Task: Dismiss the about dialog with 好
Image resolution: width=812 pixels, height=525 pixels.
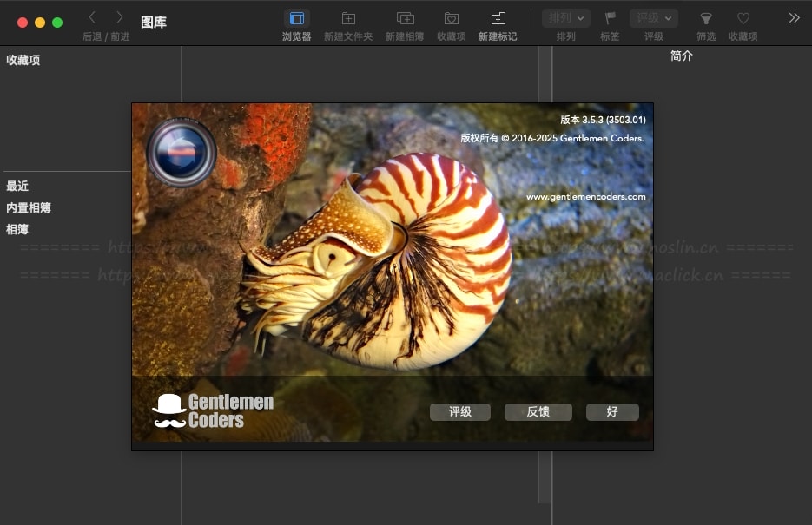Action: click(612, 412)
